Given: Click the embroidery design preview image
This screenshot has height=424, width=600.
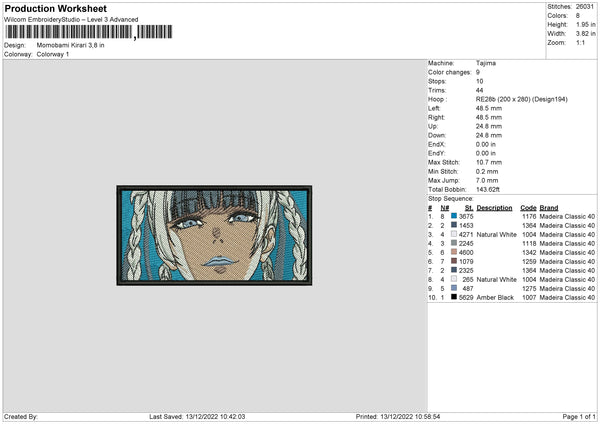Looking at the screenshot, I should 214,236.
